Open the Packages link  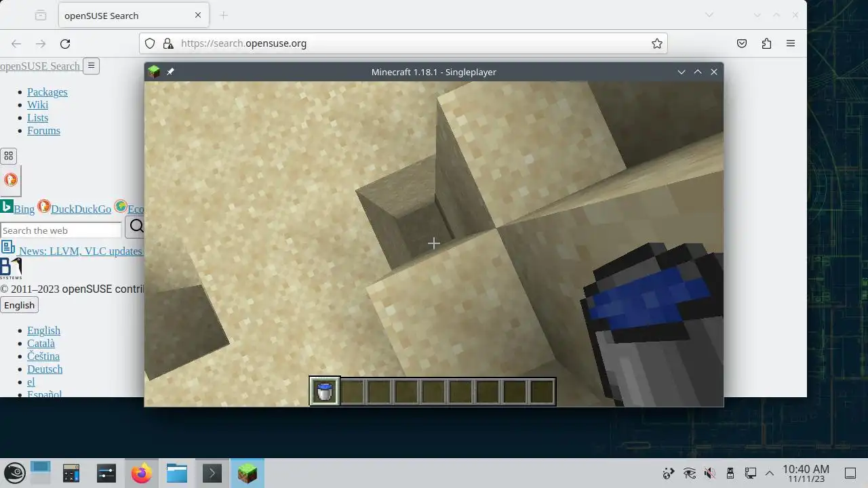click(x=47, y=92)
